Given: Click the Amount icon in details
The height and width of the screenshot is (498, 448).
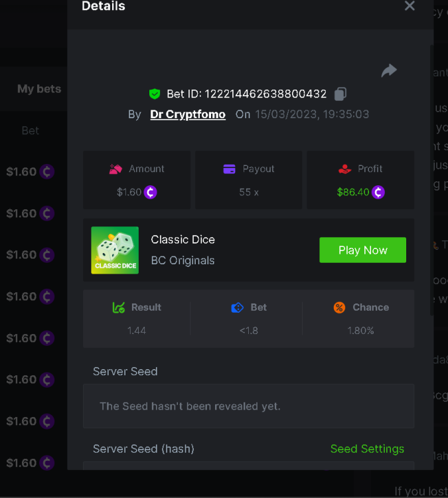Looking at the screenshot, I should [x=115, y=169].
